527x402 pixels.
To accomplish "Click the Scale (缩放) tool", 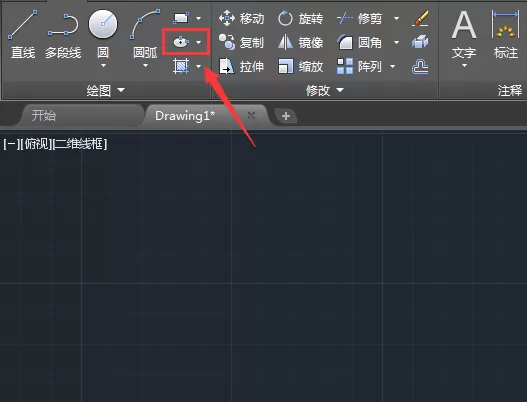I will 300,66.
